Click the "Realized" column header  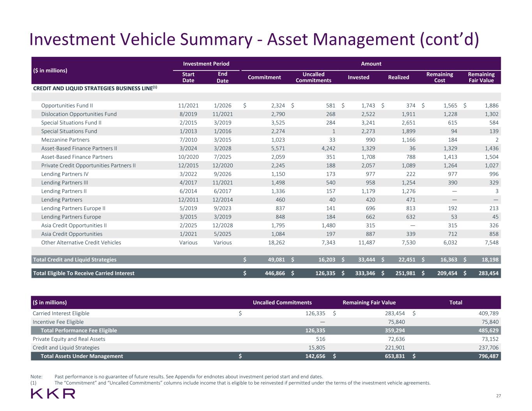coord(399,77)
